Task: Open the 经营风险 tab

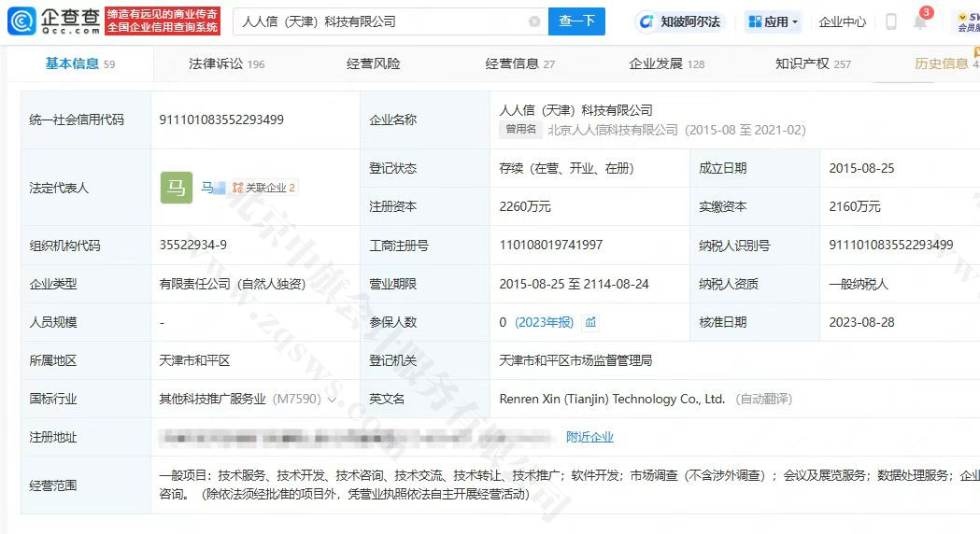Action: pyautogui.click(x=373, y=63)
